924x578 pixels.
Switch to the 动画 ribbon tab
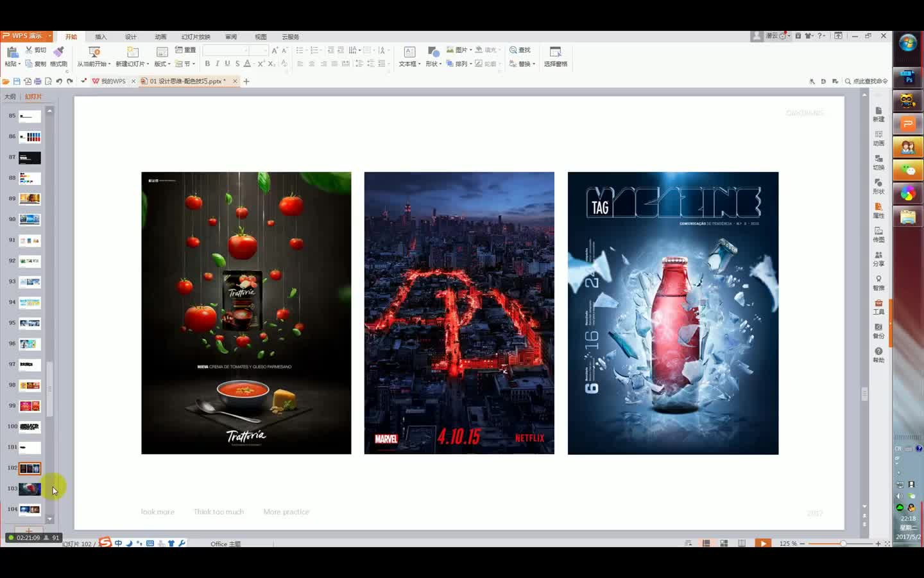(160, 37)
